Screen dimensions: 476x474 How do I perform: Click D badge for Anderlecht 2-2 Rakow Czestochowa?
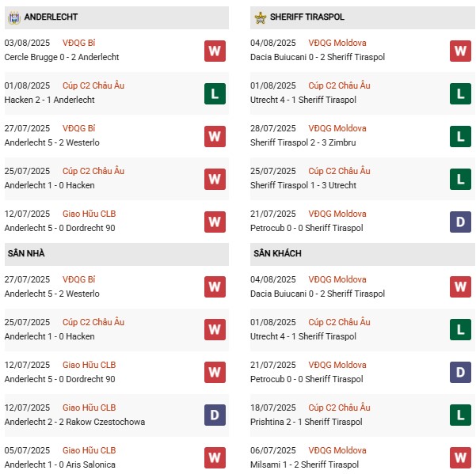215,415
